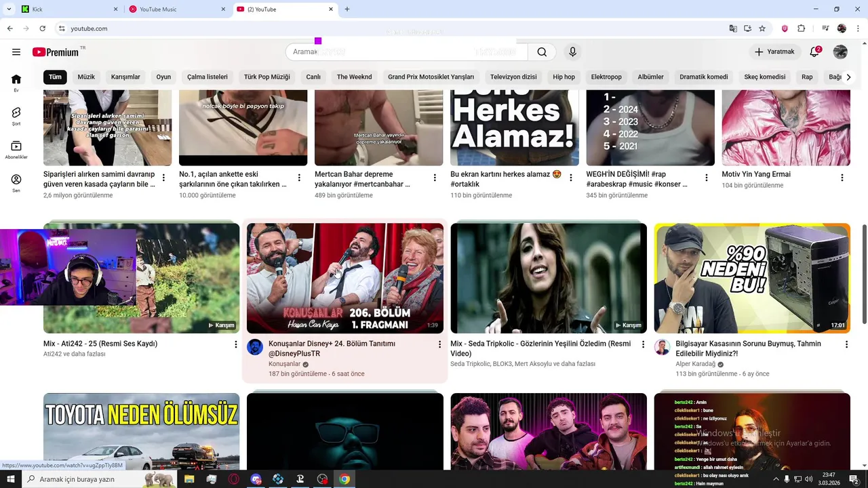Open File Explorer from the taskbar
This screenshot has width=868, height=488.
coord(189,479)
